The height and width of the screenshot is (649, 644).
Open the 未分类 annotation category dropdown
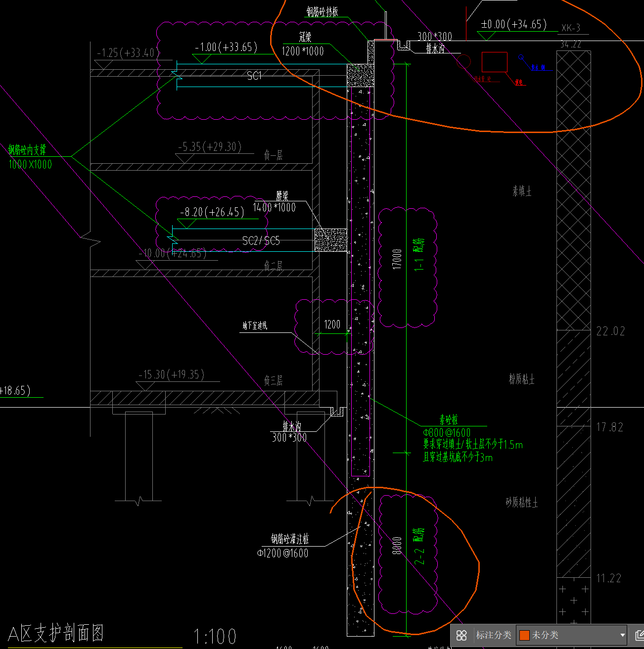pos(572,635)
